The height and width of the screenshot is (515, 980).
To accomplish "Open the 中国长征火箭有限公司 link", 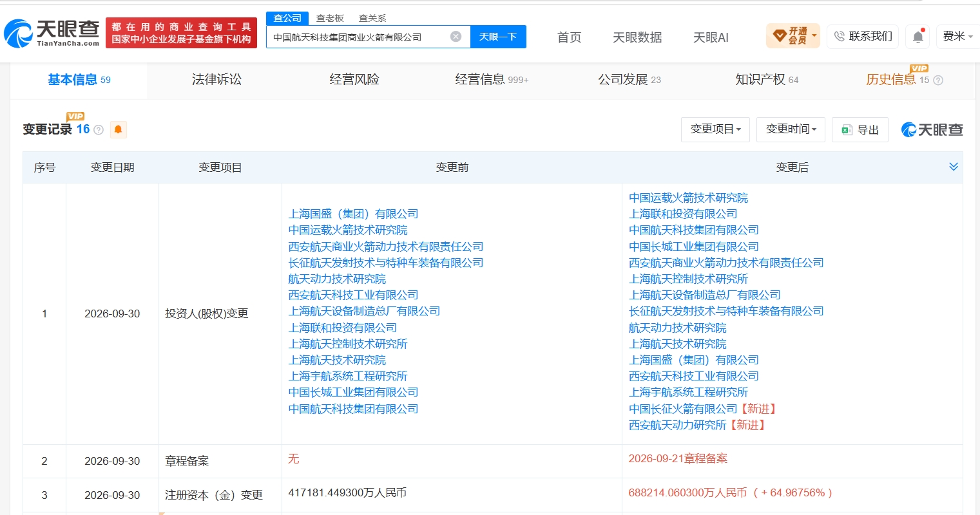I will pyautogui.click(x=683, y=409).
